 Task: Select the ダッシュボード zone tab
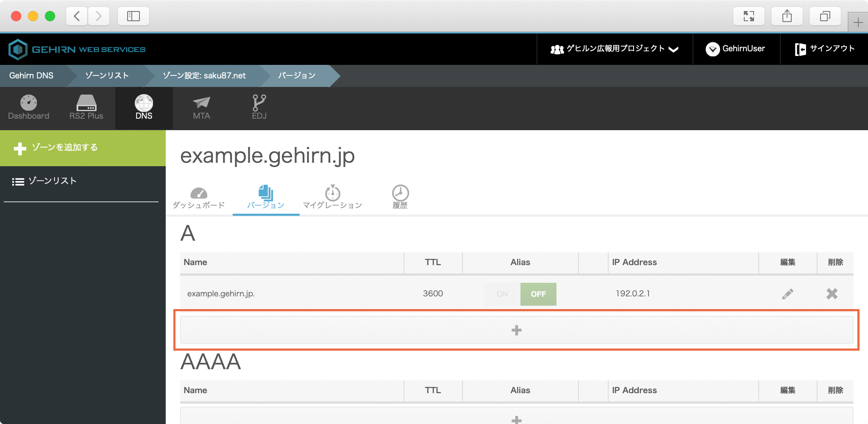198,198
